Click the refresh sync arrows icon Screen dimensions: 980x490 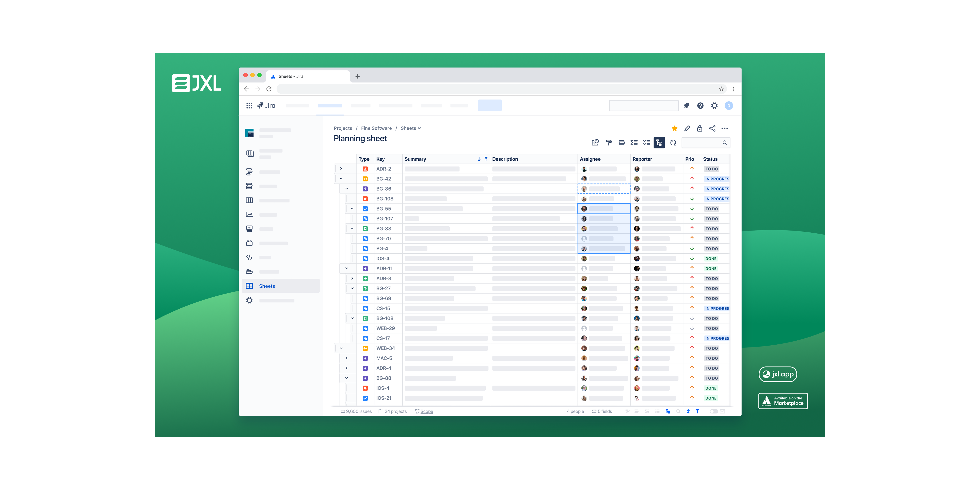pos(673,143)
